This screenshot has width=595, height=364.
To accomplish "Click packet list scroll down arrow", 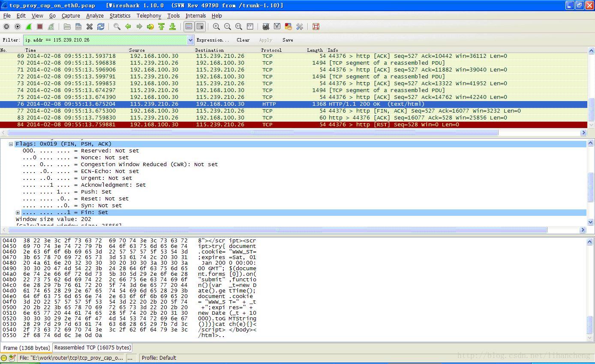I will pyautogui.click(x=591, y=125).
